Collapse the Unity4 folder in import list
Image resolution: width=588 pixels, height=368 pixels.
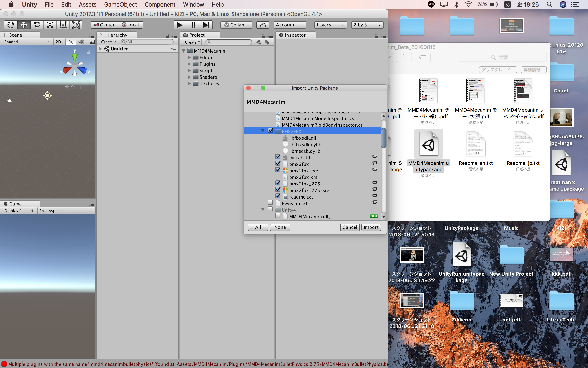(x=263, y=210)
